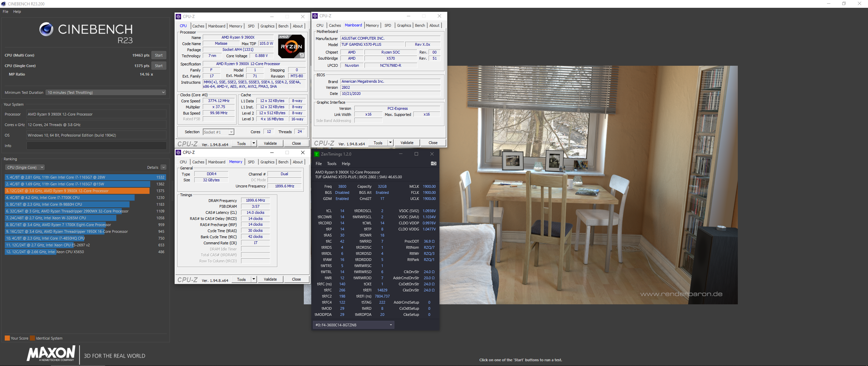Open the ZenTimings Help menu

pyautogui.click(x=346, y=164)
